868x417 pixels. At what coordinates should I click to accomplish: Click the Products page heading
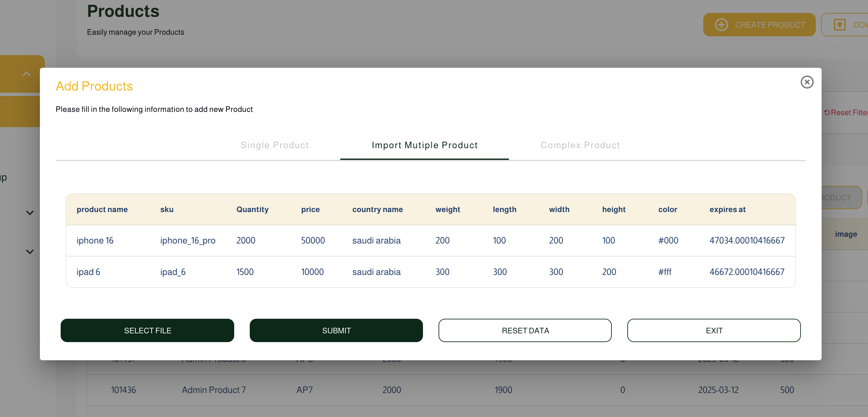[123, 11]
